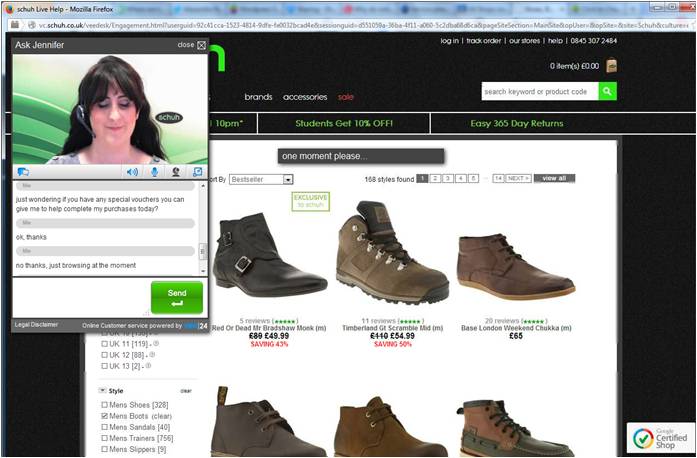Screen dimensions: 697x458
Task: Click the track order link
Action: [484, 40]
